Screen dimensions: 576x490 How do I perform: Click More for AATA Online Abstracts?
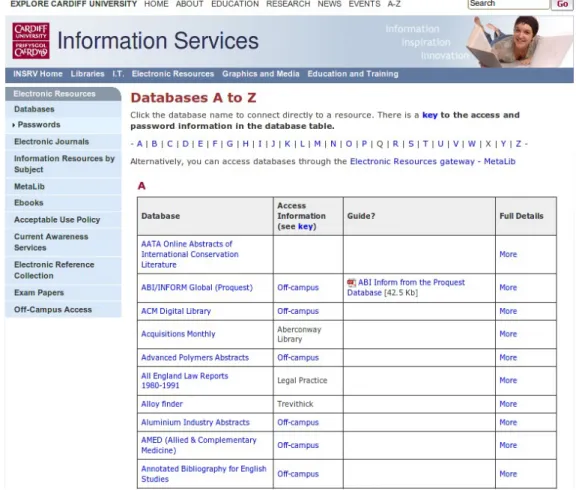click(x=508, y=254)
